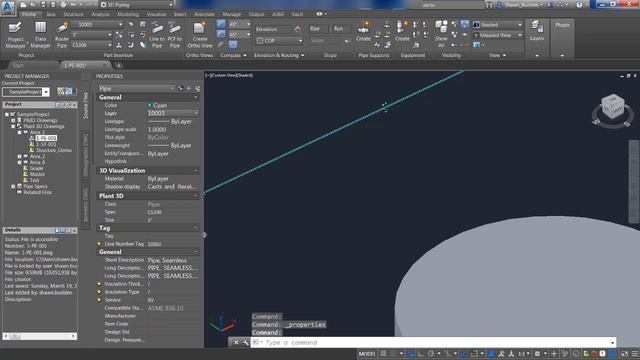Switch to the Structure ribbon tab
This screenshot has height=360, width=640.
click(73, 14)
